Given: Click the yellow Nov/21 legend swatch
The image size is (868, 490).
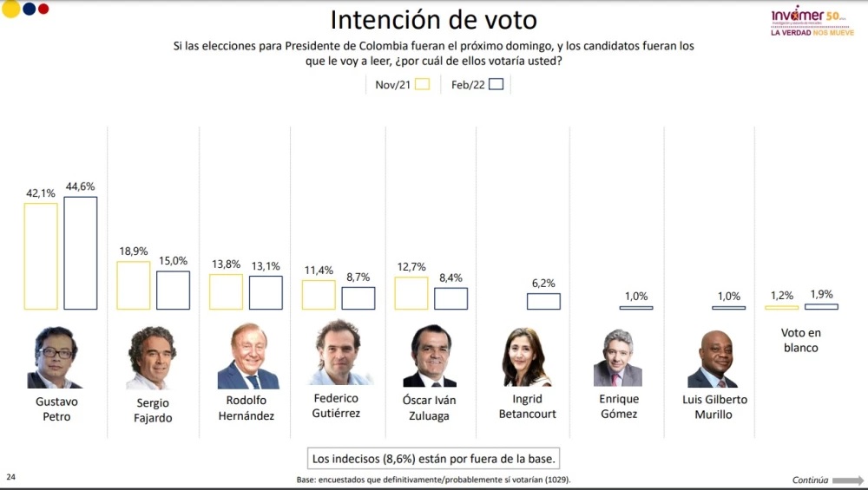Looking at the screenshot, I should tap(423, 84).
